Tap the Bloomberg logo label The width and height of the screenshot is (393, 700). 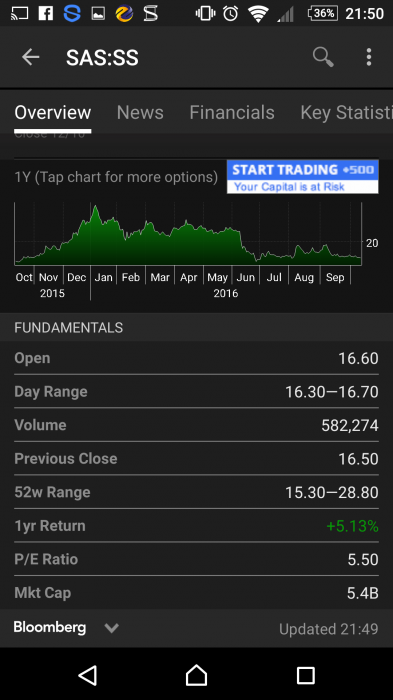(50, 628)
